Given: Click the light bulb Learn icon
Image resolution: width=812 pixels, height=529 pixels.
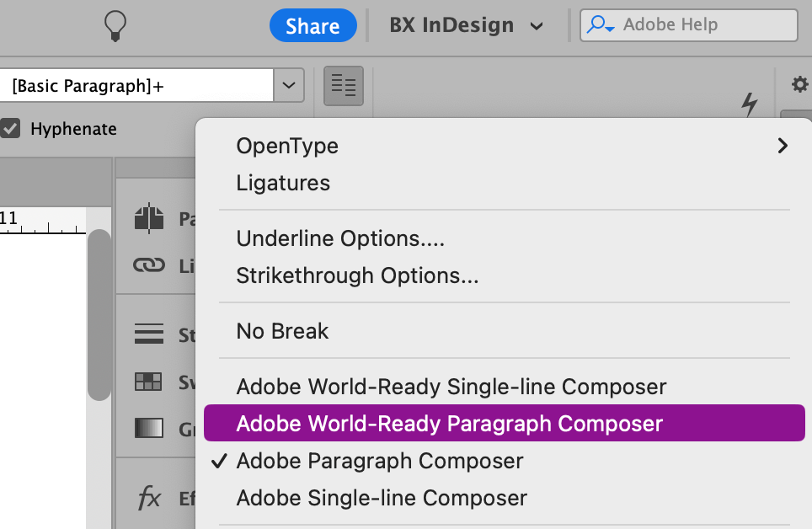Looking at the screenshot, I should click(115, 24).
